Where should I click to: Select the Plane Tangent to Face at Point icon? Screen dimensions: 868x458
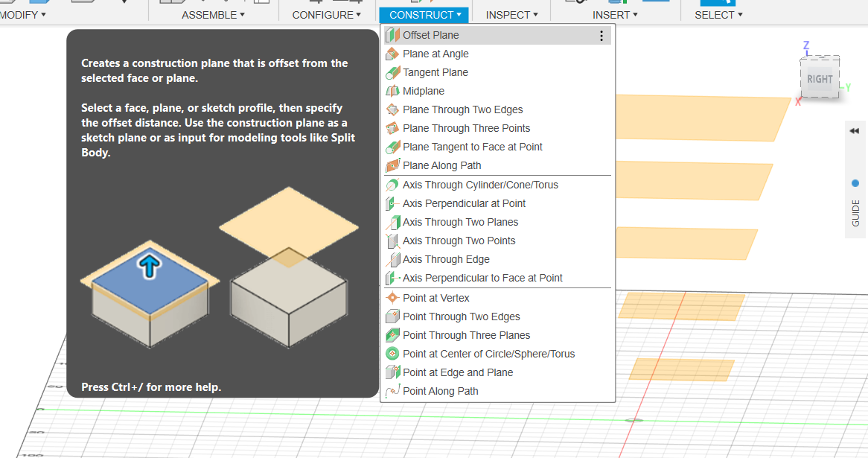392,147
